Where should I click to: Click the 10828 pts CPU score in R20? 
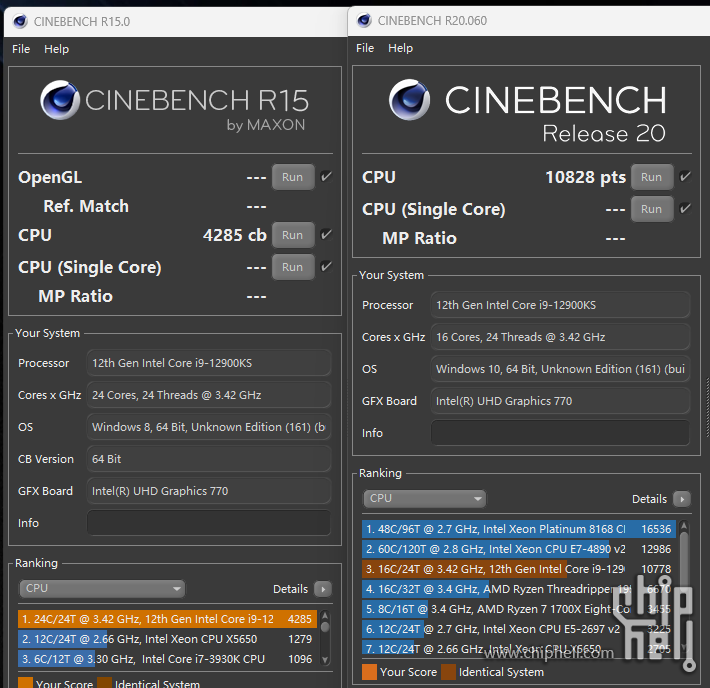coord(585,177)
